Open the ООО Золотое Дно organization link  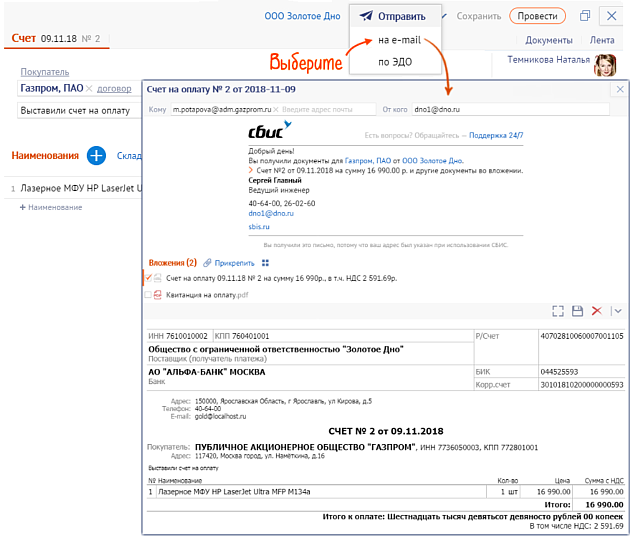(x=302, y=16)
